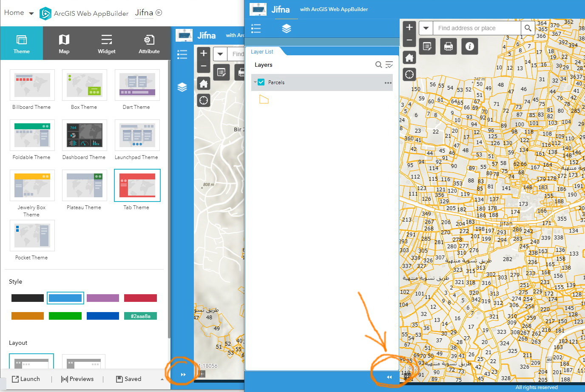The width and height of the screenshot is (585, 392).
Task: Collapse the Parcels layer triangle expander
Action: coord(255,82)
